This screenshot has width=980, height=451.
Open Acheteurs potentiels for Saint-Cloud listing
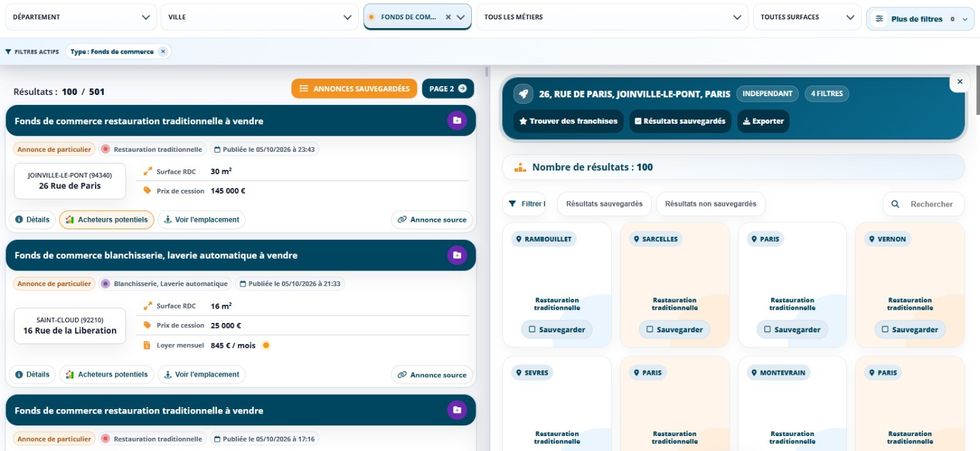point(106,375)
